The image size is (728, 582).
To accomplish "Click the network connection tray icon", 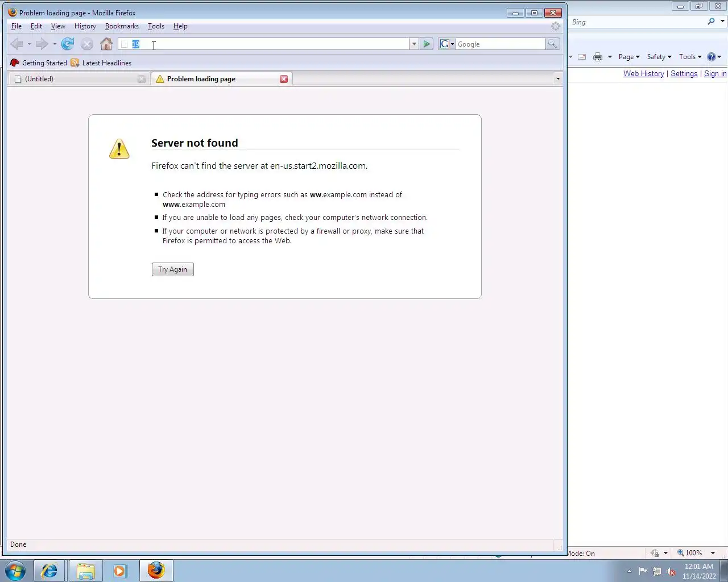I will tap(657, 571).
